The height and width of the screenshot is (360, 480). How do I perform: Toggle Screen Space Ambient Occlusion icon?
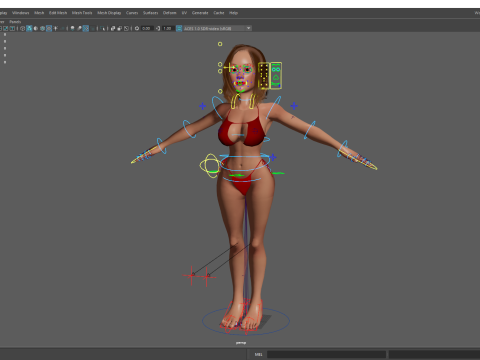pos(72,28)
